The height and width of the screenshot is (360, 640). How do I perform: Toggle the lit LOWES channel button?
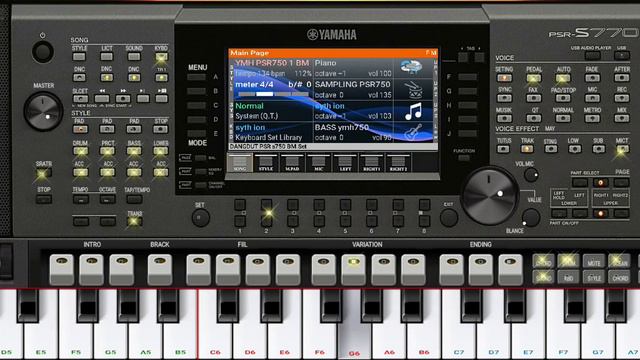(161, 151)
